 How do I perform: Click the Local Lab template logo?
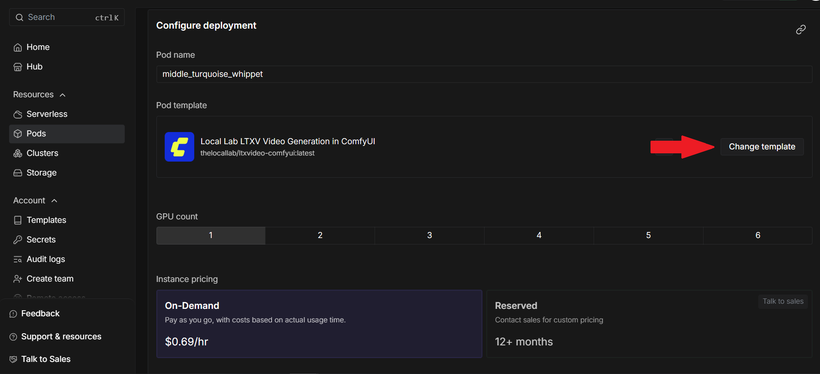[x=179, y=146]
